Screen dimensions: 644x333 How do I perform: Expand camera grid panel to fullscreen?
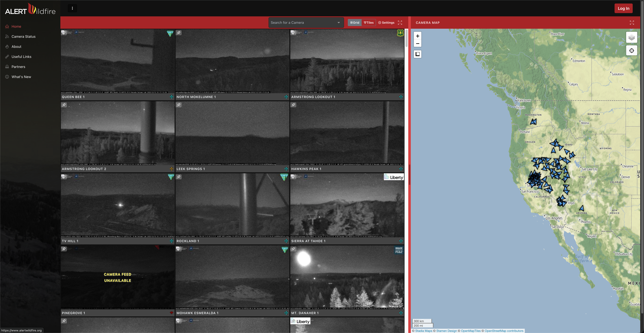400,23
